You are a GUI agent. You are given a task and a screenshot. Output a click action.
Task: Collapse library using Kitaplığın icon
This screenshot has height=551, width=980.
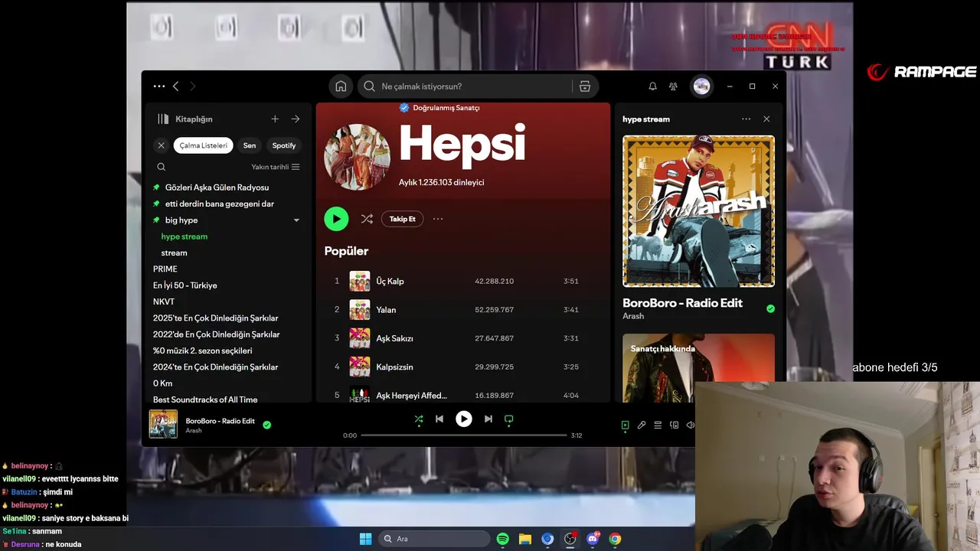163,119
